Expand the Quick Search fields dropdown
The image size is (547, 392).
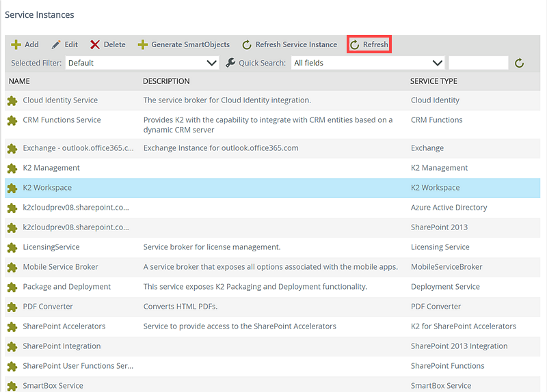[368, 63]
